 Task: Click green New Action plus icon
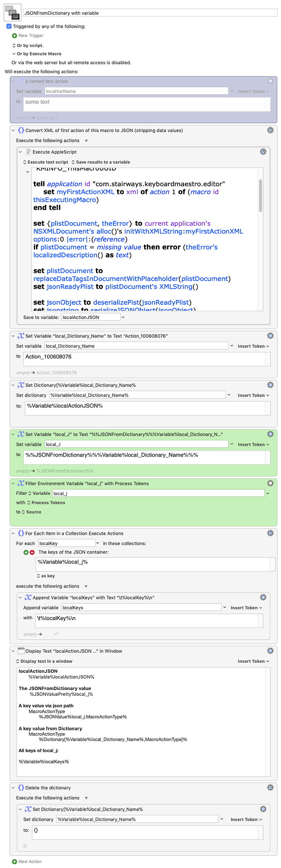[x=14, y=861]
